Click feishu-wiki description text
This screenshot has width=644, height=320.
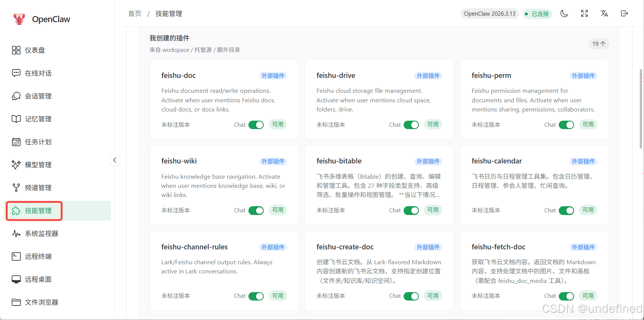pyautogui.click(x=223, y=186)
